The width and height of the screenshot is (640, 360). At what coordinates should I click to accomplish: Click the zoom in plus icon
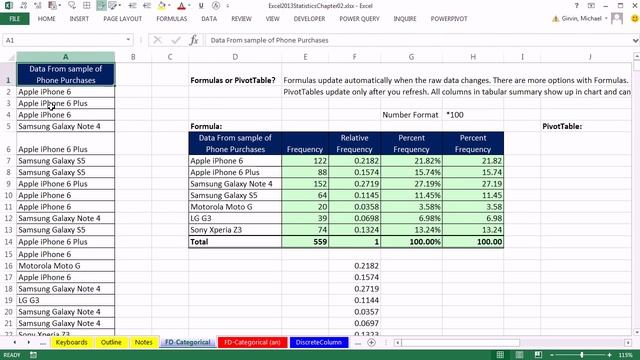tap(609, 355)
